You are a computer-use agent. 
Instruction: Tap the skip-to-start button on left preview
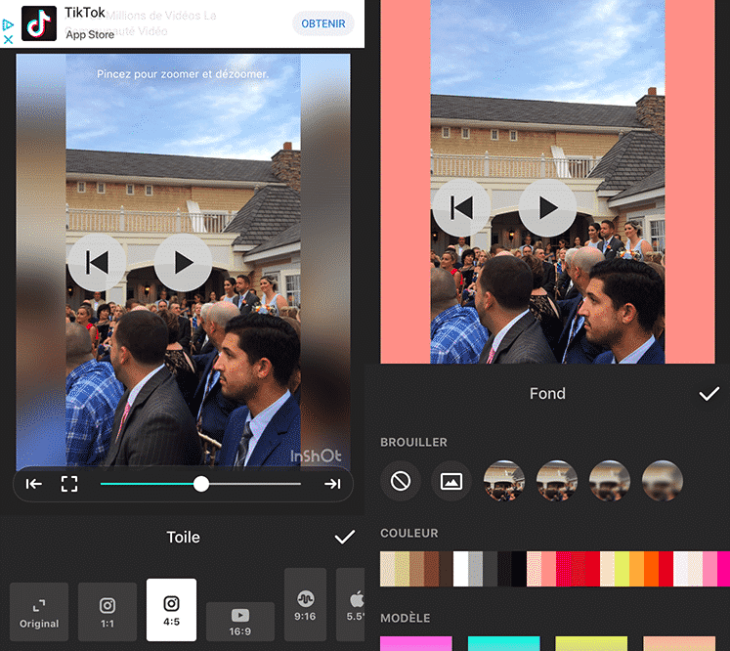[97, 262]
